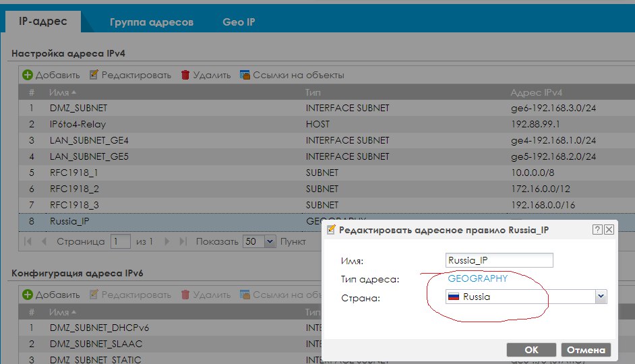This screenshot has height=364, width=635.
Task: Select the DMZ_SUBNET_SLAAC row
Action: [170, 344]
